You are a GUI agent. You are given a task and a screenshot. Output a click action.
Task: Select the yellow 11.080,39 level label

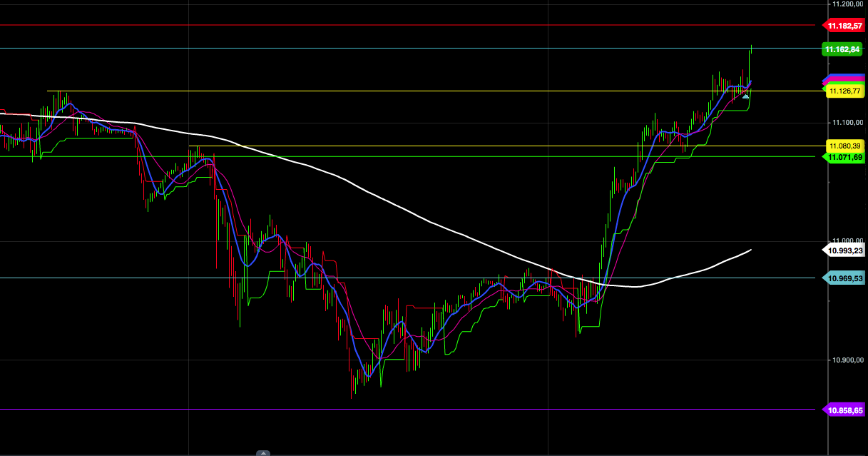click(846, 145)
